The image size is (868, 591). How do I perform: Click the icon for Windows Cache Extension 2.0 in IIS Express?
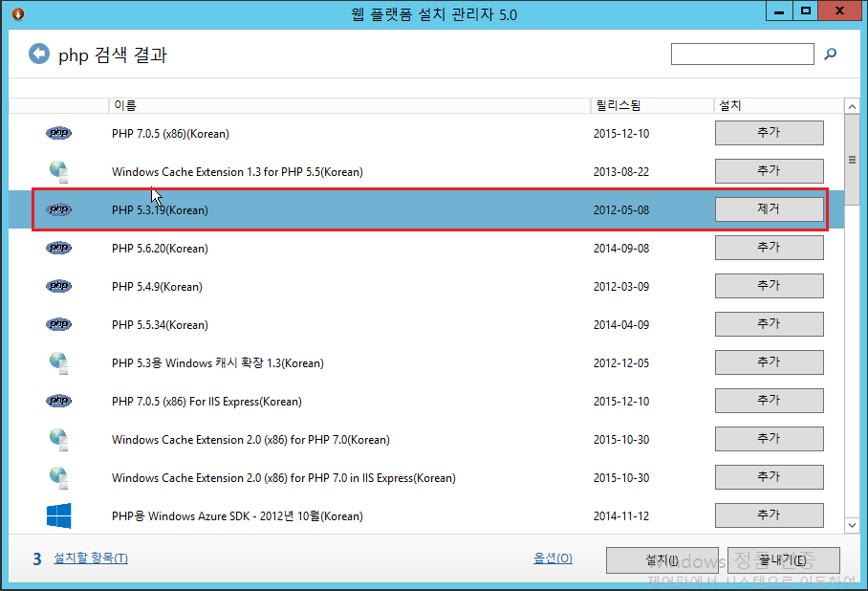[58, 477]
